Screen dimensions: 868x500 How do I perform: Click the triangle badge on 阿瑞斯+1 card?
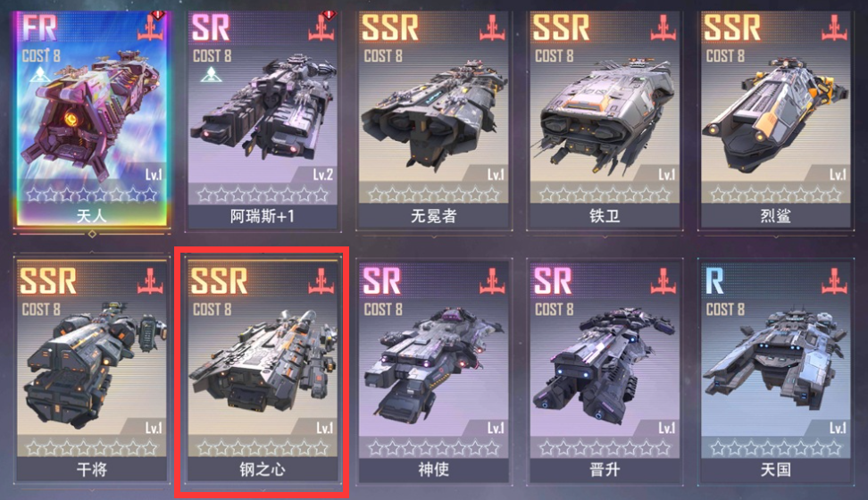211,75
